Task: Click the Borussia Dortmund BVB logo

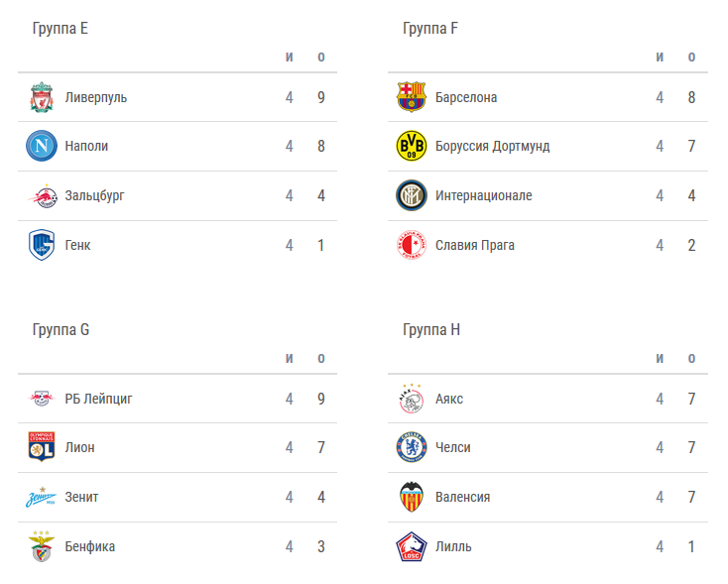Action: (411, 146)
